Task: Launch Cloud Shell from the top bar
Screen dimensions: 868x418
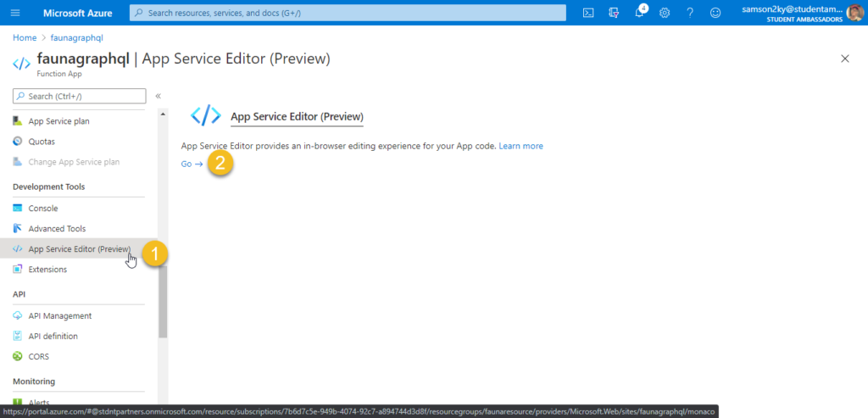Action: click(588, 13)
